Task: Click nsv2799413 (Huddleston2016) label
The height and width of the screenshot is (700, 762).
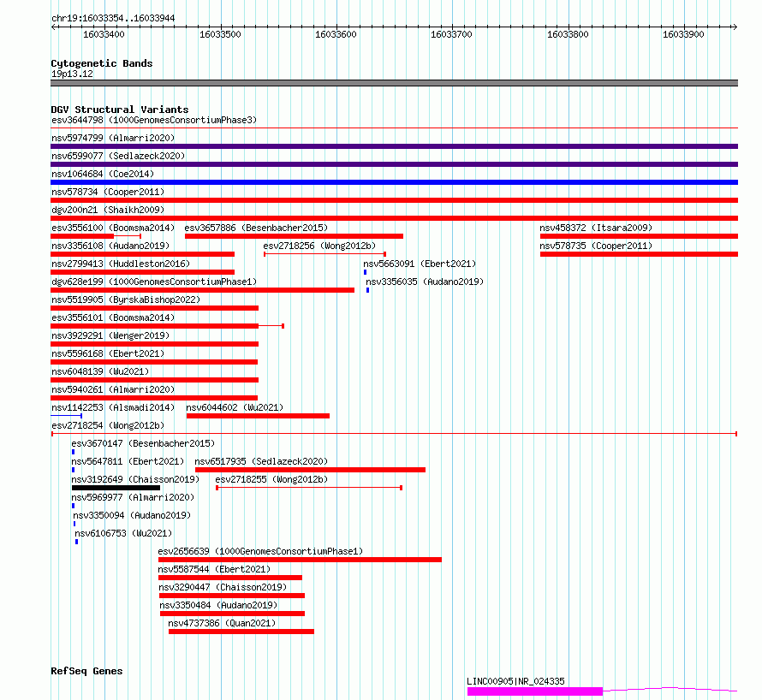Action: point(121,264)
